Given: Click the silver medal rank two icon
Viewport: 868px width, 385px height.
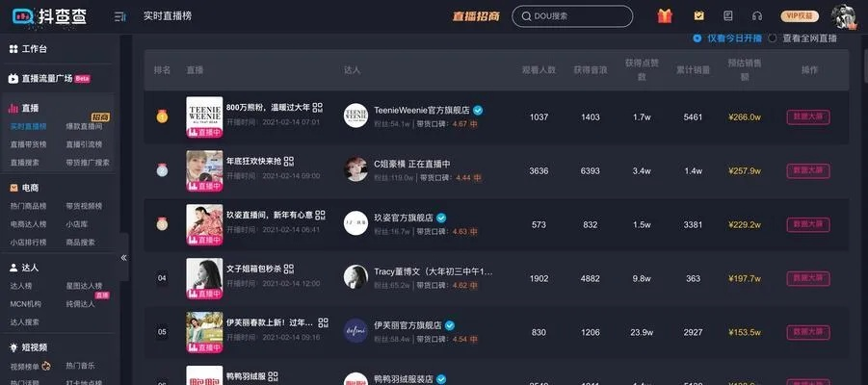Looking at the screenshot, I should [162, 170].
